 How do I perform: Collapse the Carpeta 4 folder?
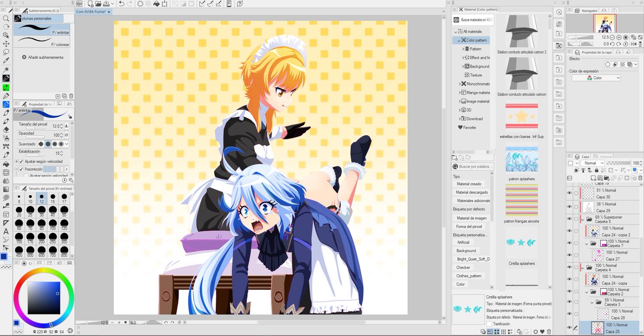click(583, 268)
